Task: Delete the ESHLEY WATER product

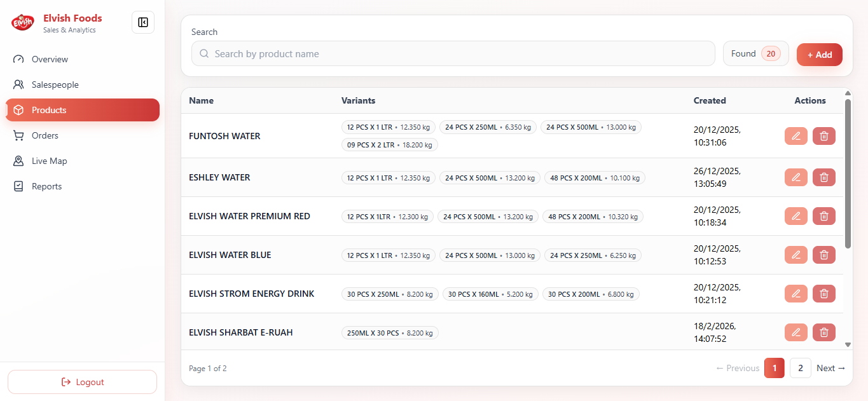Action: 824,177
